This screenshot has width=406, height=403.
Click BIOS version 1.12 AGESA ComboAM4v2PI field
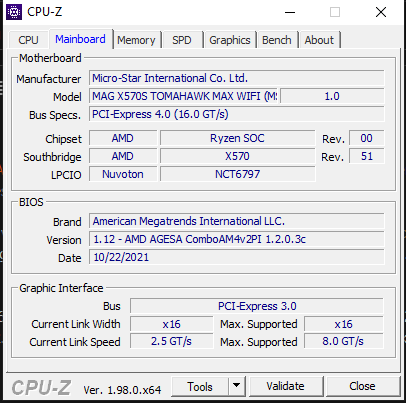(x=237, y=239)
